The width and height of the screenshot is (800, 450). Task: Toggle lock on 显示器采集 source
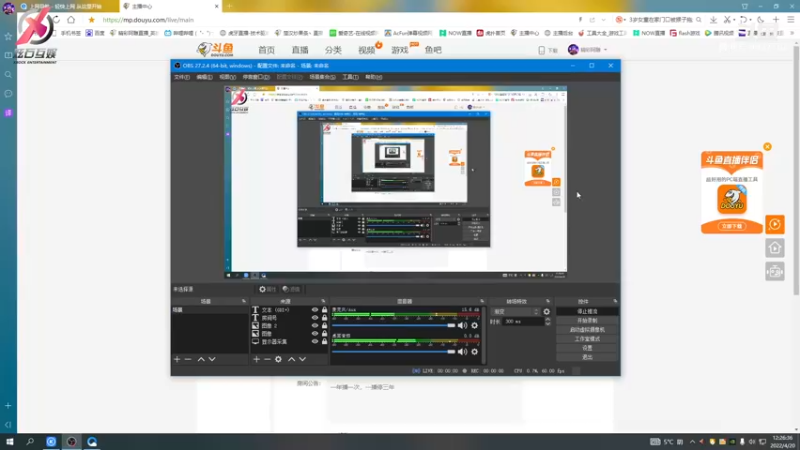[x=324, y=341]
